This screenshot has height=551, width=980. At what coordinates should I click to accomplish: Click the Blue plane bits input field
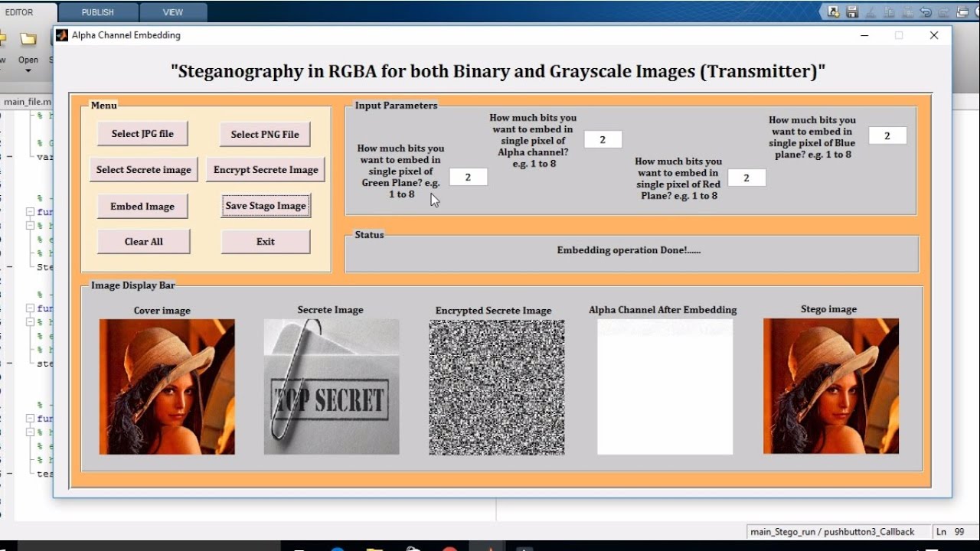(887, 135)
